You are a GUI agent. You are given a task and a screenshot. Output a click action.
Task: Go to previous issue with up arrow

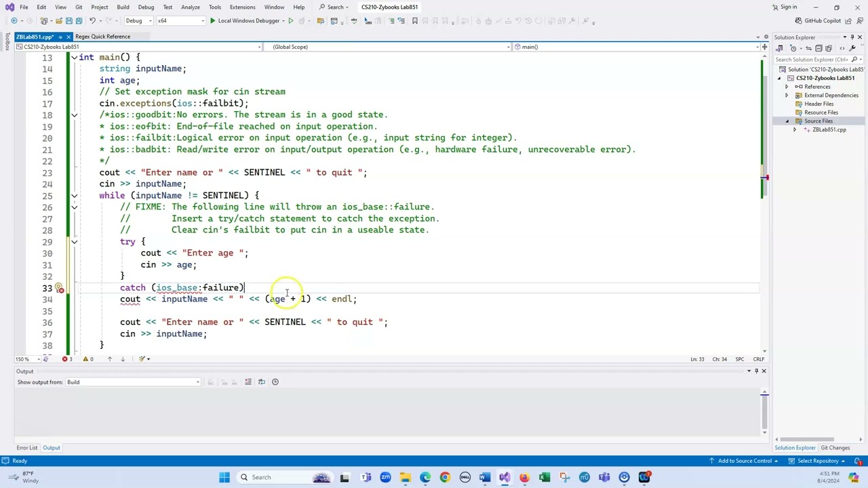(x=109, y=359)
